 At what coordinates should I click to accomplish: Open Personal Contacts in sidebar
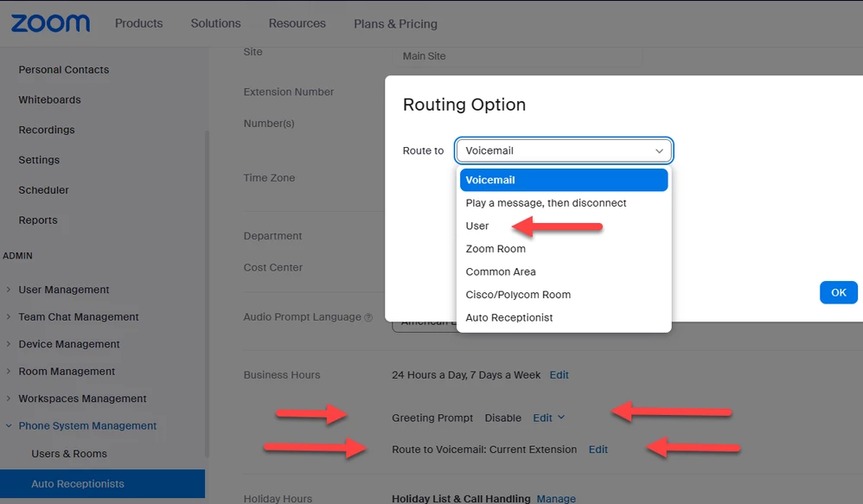coord(64,70)
